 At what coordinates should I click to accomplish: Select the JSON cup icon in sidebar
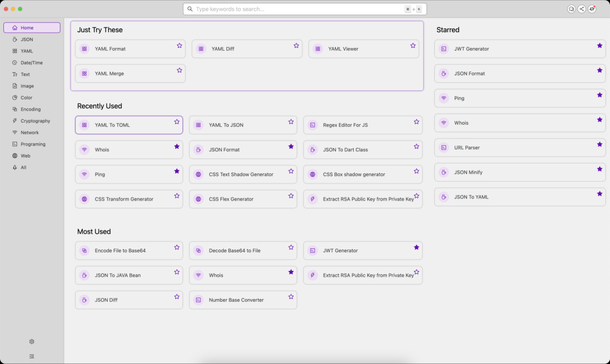pyautogui.click(x=15, y=40)
